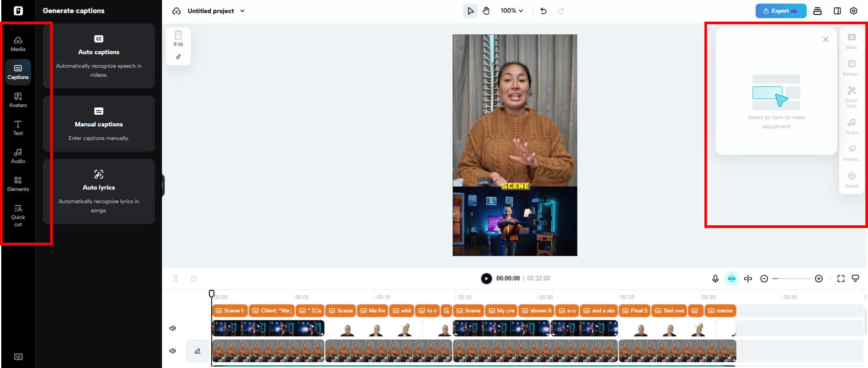
Task: Click the split clip icon
Action: [x=175, y=278]
